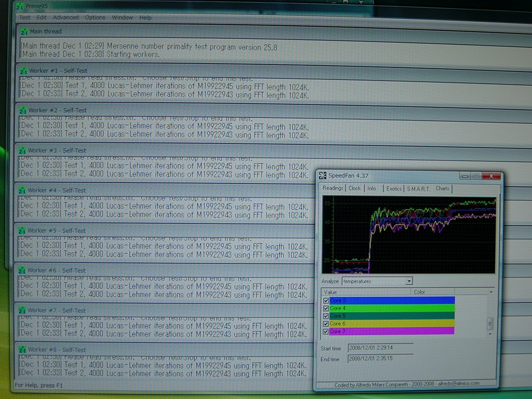Switch to the S.M.A.R.T. tab in SpeedFan

pos(418,189)
